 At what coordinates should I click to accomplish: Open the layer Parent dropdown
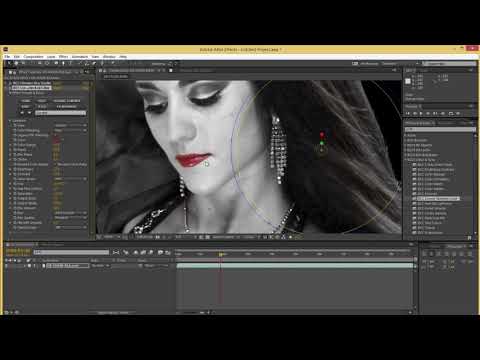pyautogui.click(x=156, y=266)
